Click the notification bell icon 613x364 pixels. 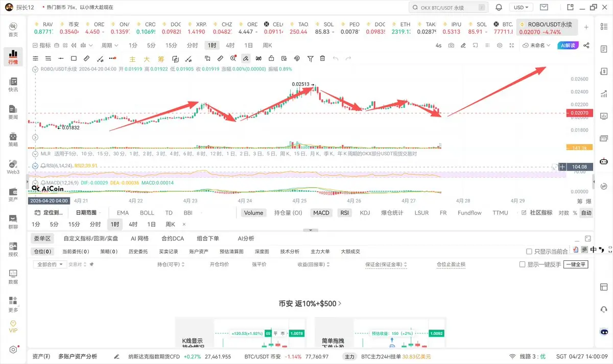click(x=500, y=7)
